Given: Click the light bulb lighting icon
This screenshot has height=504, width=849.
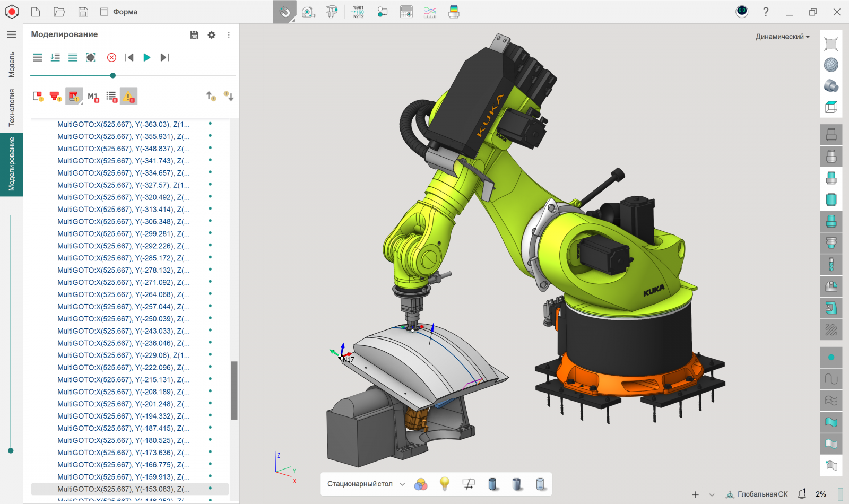Looking at the screenshot, I should pyautogui.click(x=445, y=484).
